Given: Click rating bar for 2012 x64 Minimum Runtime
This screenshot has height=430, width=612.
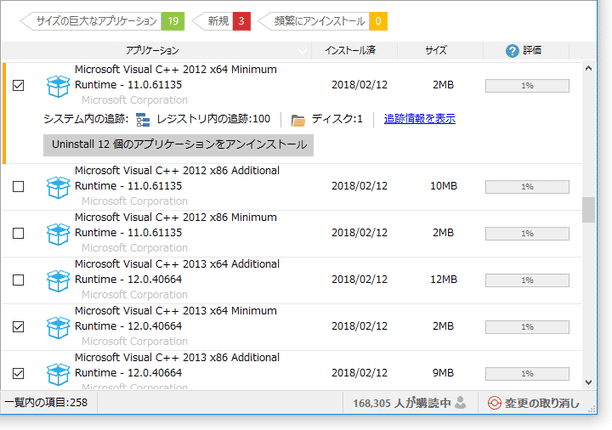Looking at the screenshot, I should point(527,85).
